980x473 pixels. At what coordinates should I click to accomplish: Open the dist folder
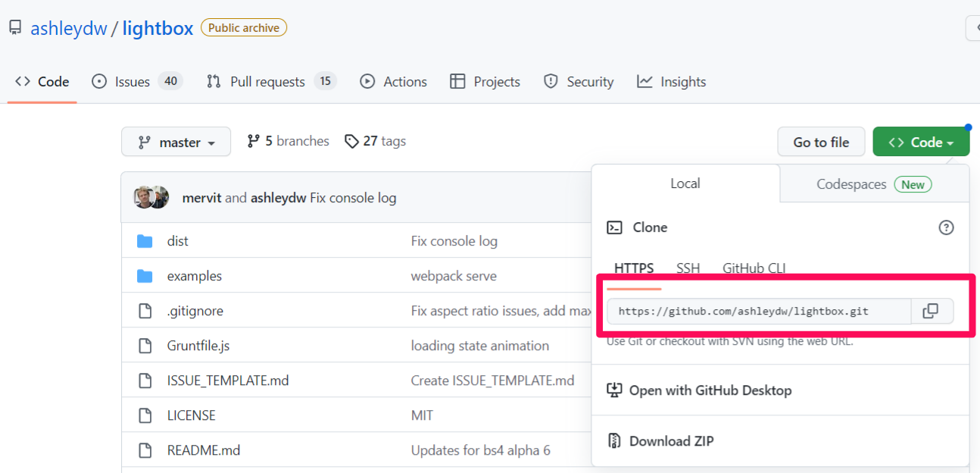point(178,241)
